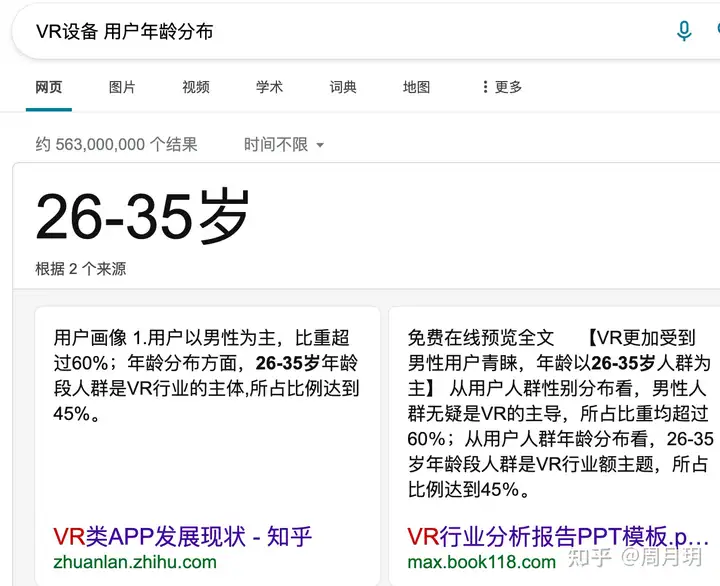Click the max.book118.com URL
Screen dimensions: 720x586
click(x=482, y=562)
